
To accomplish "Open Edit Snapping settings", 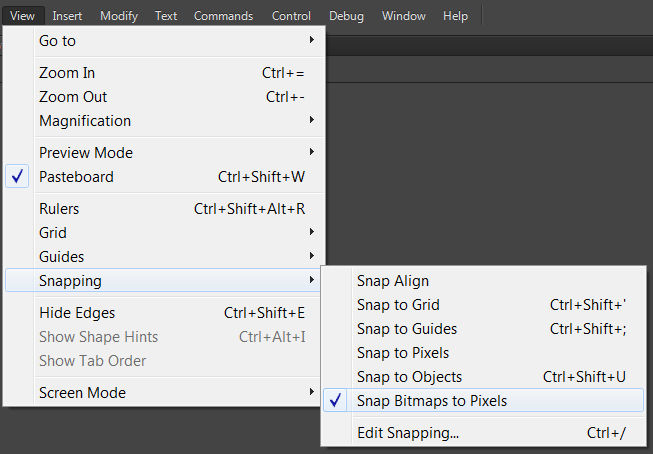I will [x=408, y=433].
